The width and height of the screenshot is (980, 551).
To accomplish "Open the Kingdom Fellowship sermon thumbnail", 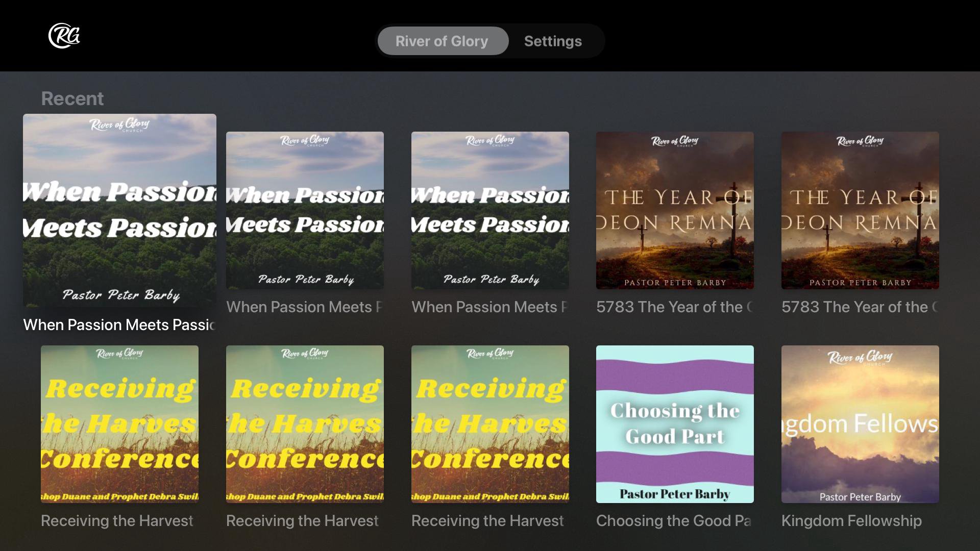I will coord(860,424).
